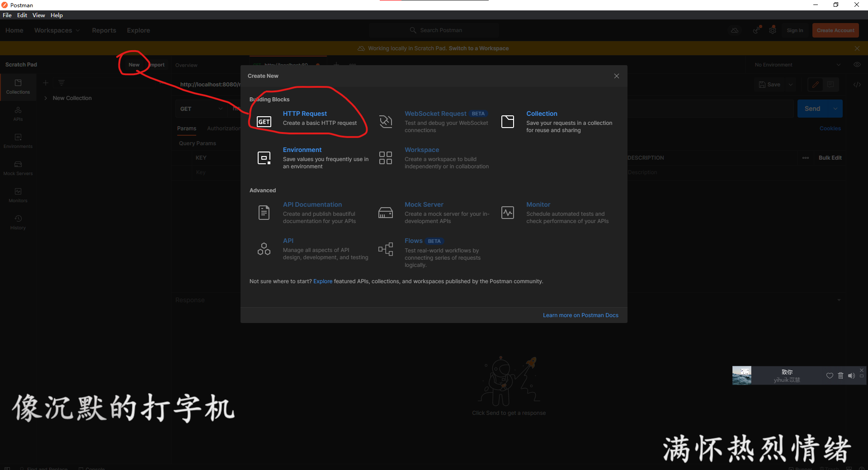Follow the Explore link in dialog footer text

point(323,281)
